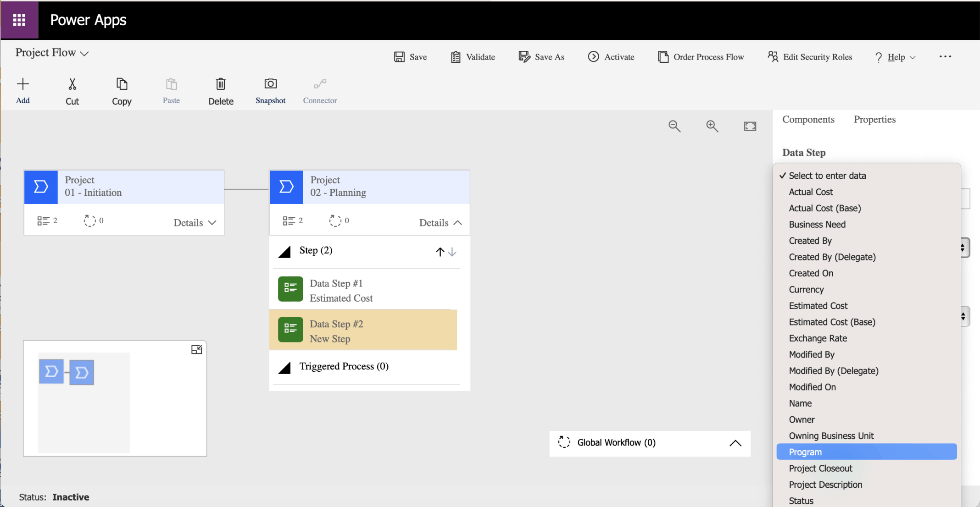This screenshot has width=980, height=507.
Task: Take a Snapshot with camera icon
Action: (270, 84)
